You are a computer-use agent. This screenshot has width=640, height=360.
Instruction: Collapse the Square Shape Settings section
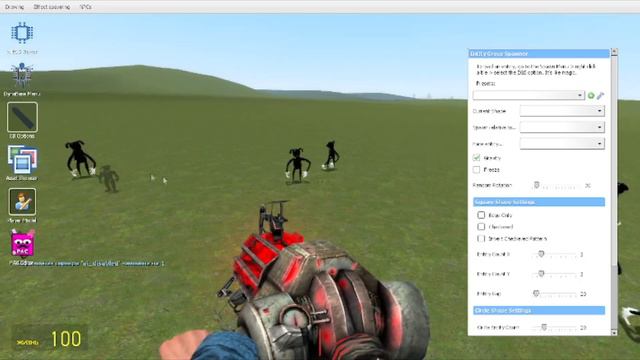(x=539, y=202)
